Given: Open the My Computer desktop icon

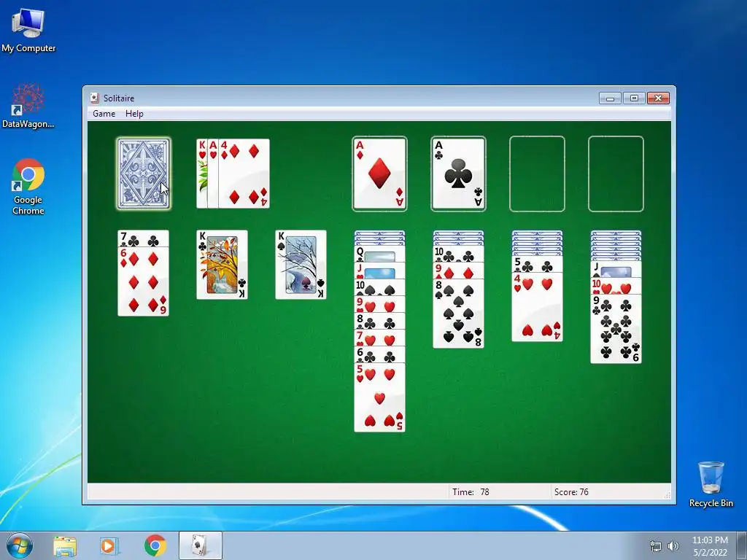Looking at the screenshot, I should pyautogui.click(x=28, y=30).
